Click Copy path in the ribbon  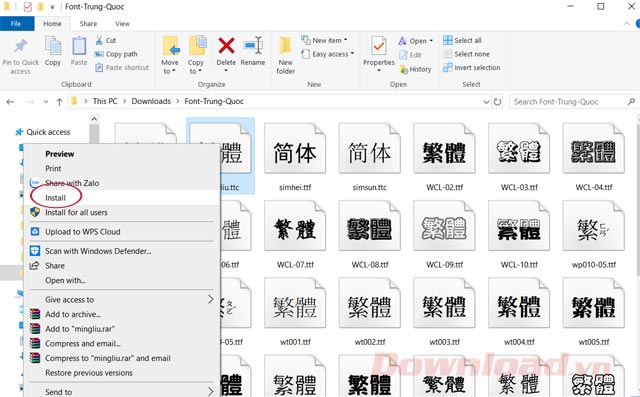[x=116, y=54]
